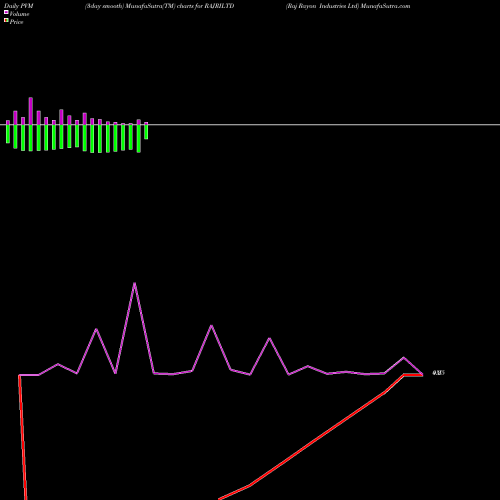Screen dimensions: 500x500
Task: Click the green-red Price legend swatch
Action: [x=6, y=20]
